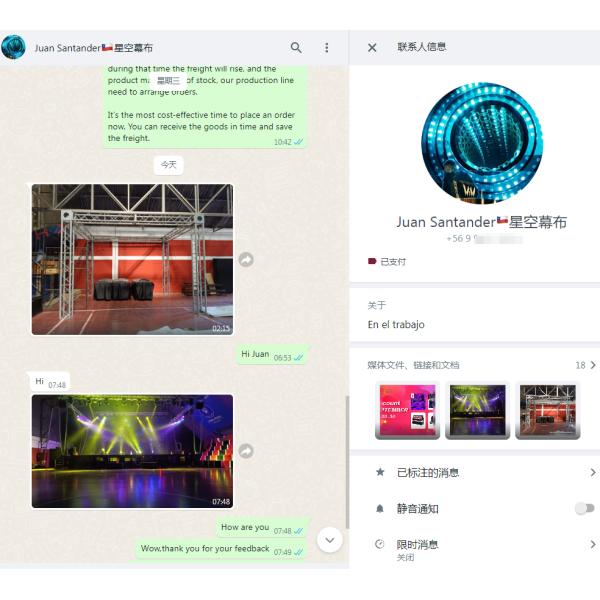Screen dimensions: 600x600
Task: Expand the starred messages row
Action: tap(592, 472)
